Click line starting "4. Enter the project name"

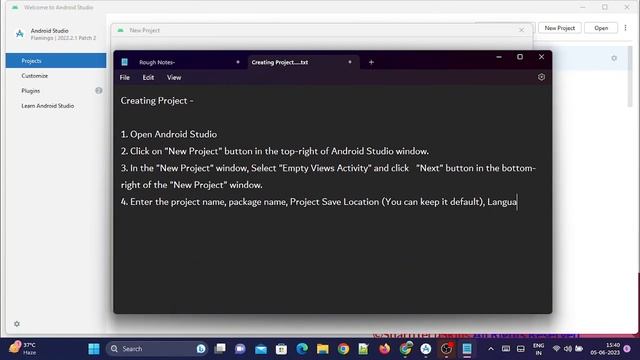(x=319, y=202)
